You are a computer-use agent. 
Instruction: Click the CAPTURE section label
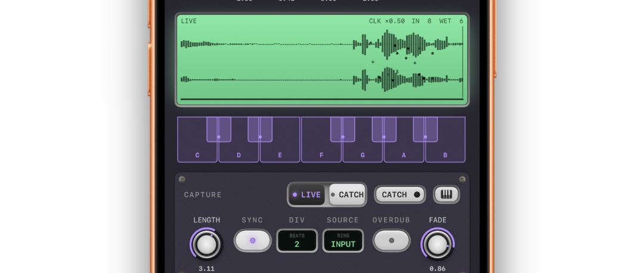tap(203, 194)
